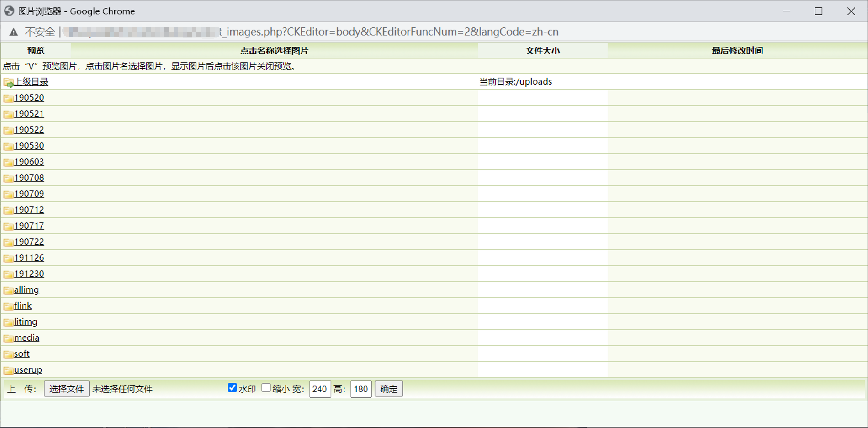Open the flink folder link

(23, 305)
